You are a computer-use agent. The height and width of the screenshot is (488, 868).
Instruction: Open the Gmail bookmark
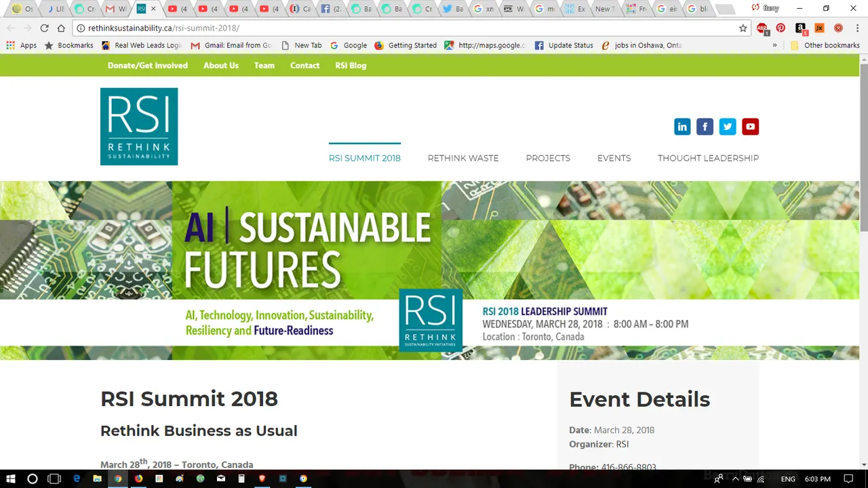231,45
